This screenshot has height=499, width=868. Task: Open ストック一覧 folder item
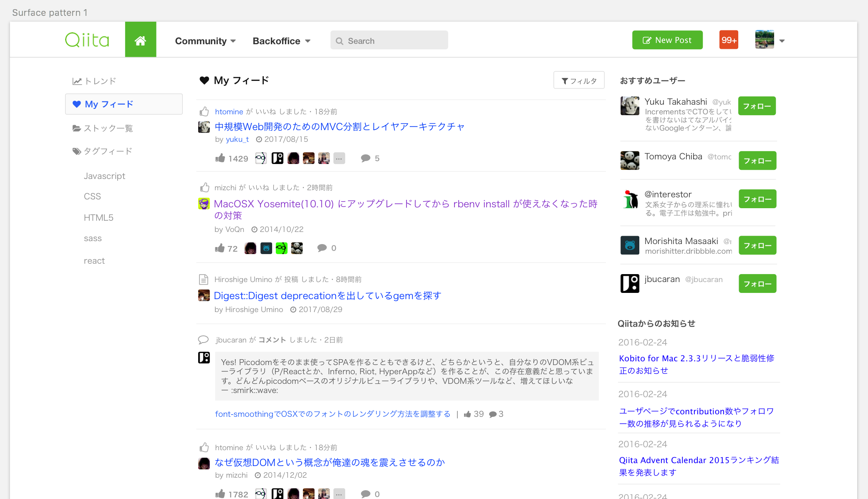[x=103, y=128]
